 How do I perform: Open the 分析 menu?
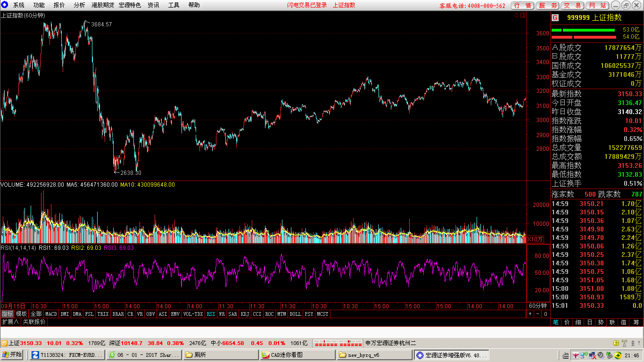[x=79, y=5]
